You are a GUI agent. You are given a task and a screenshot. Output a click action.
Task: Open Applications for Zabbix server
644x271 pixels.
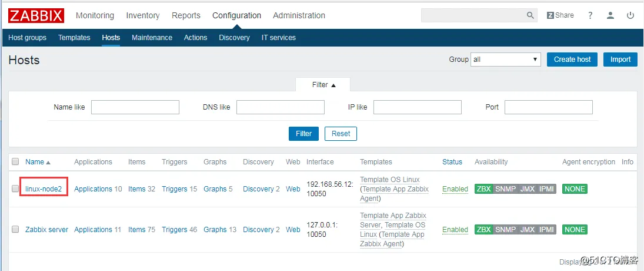(93, 229)
